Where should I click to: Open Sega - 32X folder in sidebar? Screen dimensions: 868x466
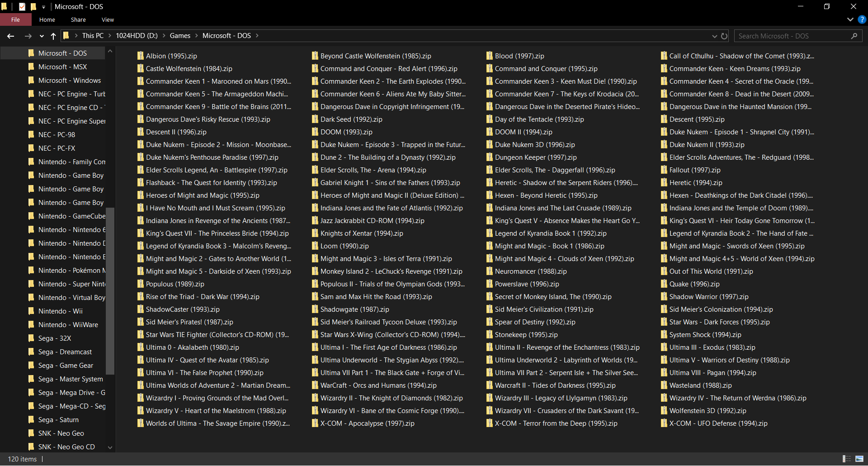pos(55,338)
